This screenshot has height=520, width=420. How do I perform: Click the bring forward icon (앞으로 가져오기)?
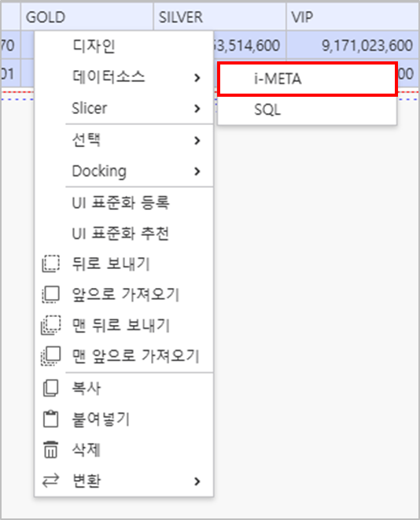click(50, 294)
